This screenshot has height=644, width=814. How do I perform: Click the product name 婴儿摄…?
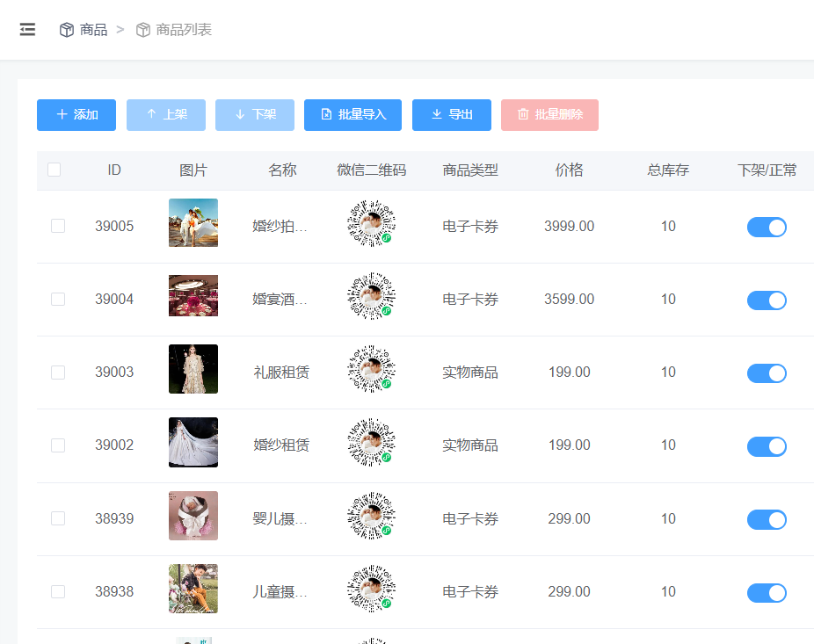click(280, 518)
